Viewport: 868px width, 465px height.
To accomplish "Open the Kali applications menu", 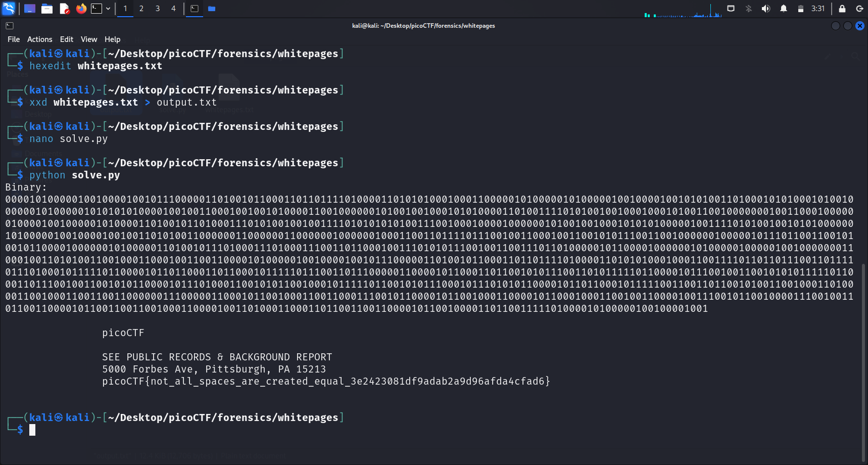I will coord(9,9).
